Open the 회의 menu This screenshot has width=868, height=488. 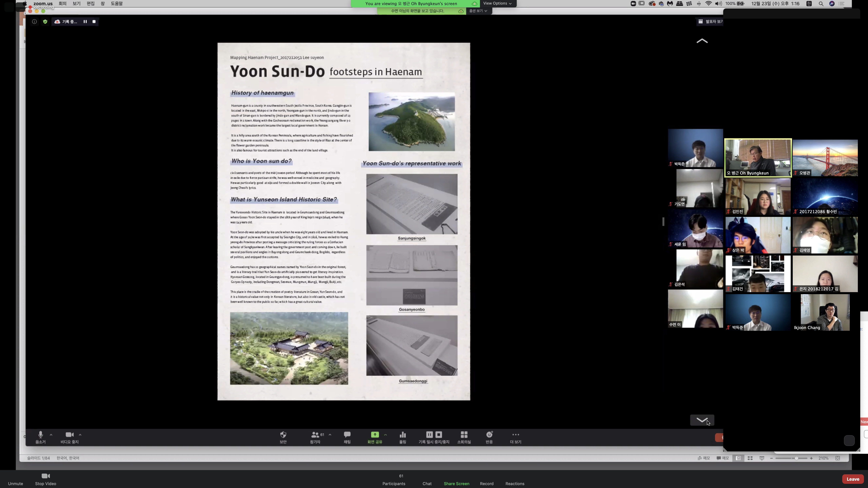click(x=62, y=3)
